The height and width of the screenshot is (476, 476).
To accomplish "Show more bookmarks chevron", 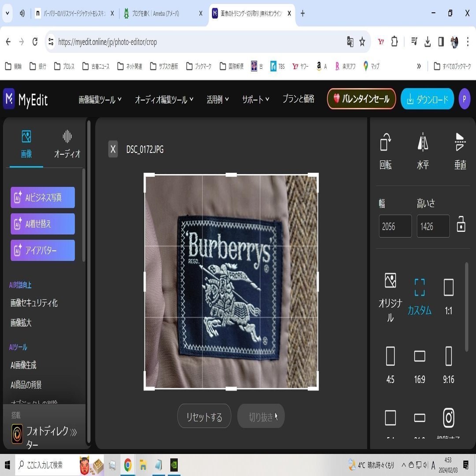I will [419, 66].
